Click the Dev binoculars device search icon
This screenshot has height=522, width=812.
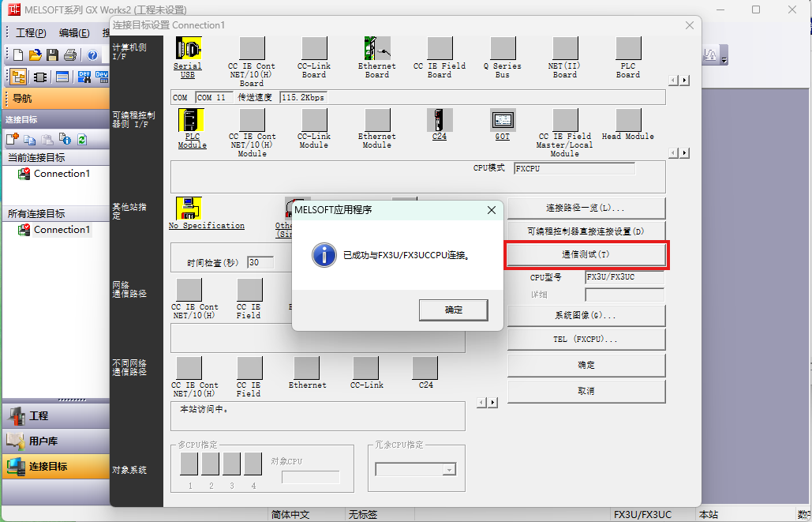(84, 77)
